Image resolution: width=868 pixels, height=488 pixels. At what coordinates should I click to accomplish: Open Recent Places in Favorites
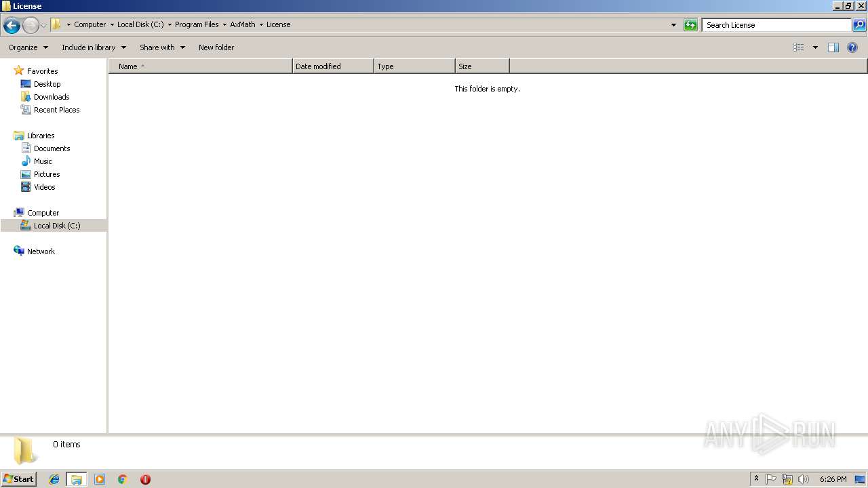56,110
